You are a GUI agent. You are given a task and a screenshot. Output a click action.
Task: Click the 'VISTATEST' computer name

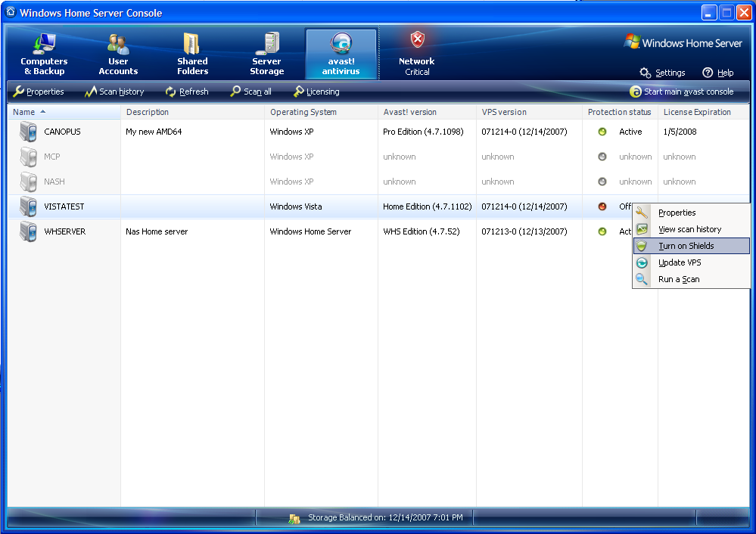tap(64, 206)
